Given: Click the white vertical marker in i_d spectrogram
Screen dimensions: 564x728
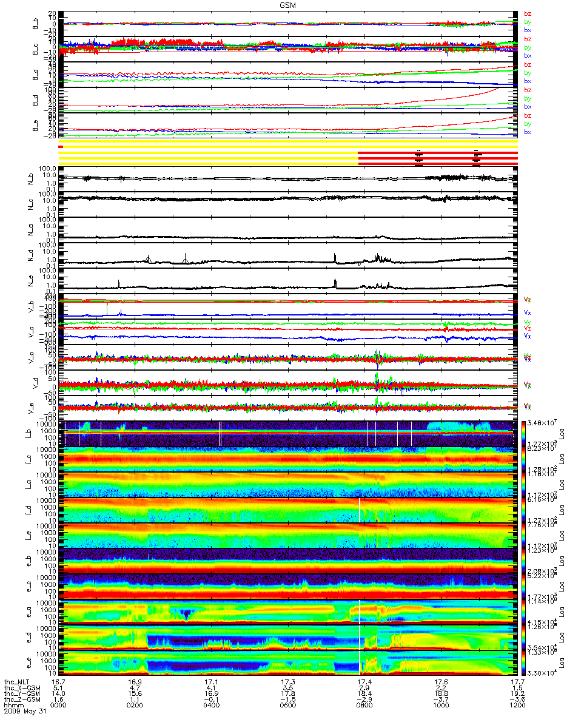Looking at the screenshot, I should (360, 510).
